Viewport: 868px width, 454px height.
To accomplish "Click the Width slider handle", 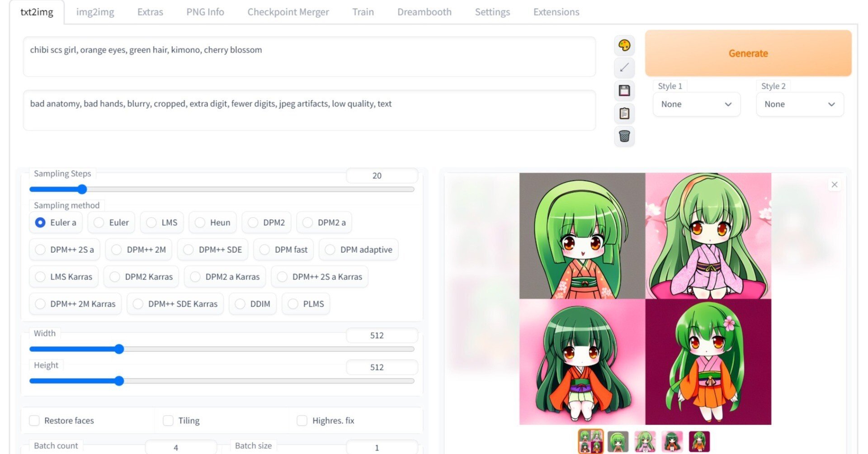I will pos(119,349).
